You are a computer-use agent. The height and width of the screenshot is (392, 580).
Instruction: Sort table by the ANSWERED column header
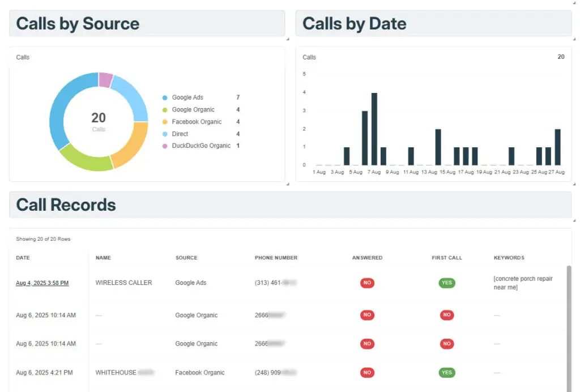(367, 258)
